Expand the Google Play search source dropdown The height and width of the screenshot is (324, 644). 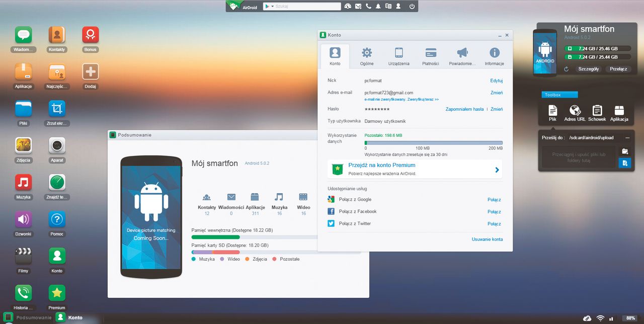pos(269,7)
